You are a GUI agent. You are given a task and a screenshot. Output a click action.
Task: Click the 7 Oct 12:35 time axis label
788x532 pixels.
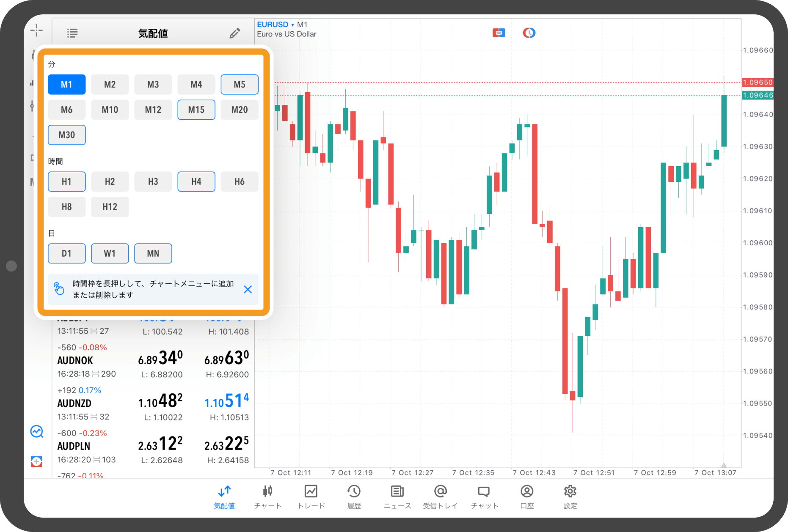[x=473, y=473]
